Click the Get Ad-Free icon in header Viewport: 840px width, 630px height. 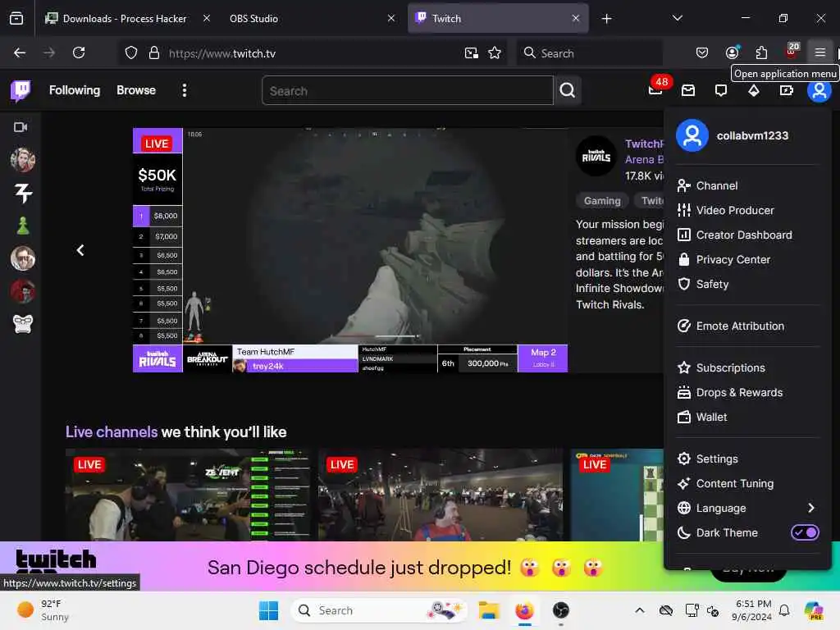click(786, 90)
